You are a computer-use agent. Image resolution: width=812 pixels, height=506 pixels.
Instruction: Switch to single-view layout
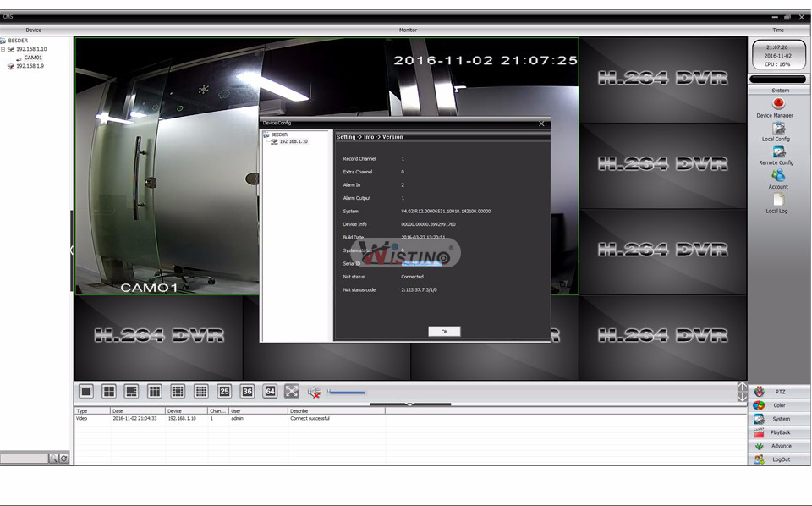point(85,391)
